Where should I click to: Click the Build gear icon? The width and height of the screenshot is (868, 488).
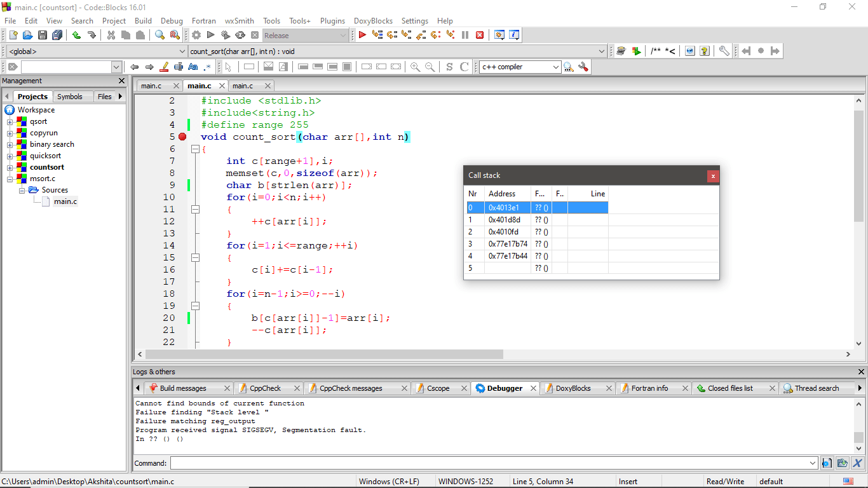pyautogui.click(x=196, y=36)
